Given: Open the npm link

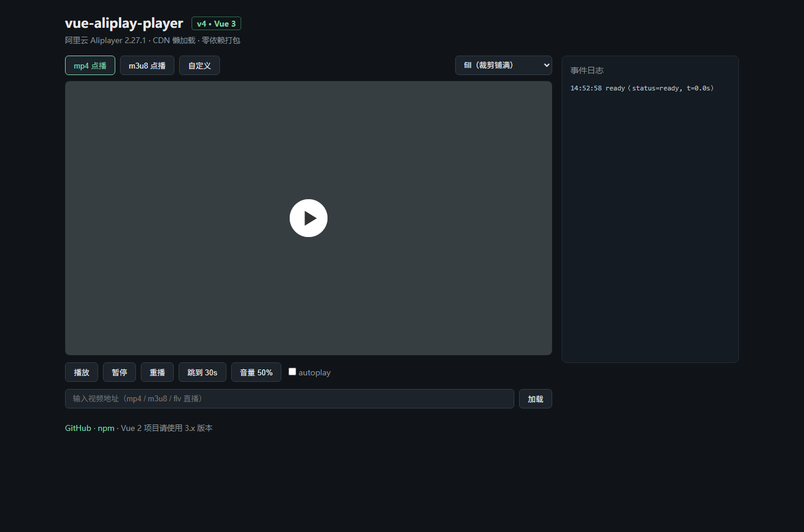Looking at the screenshot, I should click(106, 428).
